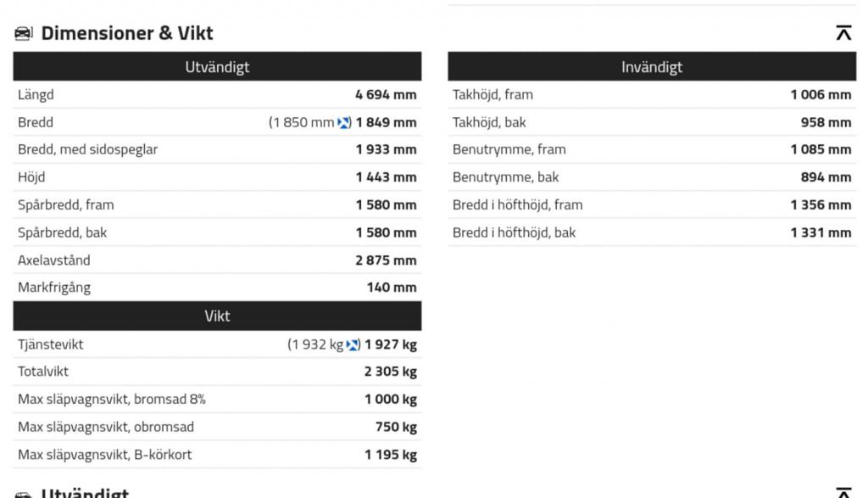Select the Utvändigt table header
The width and height of the screenshot is (868, 498).
[x=217, y=66]
